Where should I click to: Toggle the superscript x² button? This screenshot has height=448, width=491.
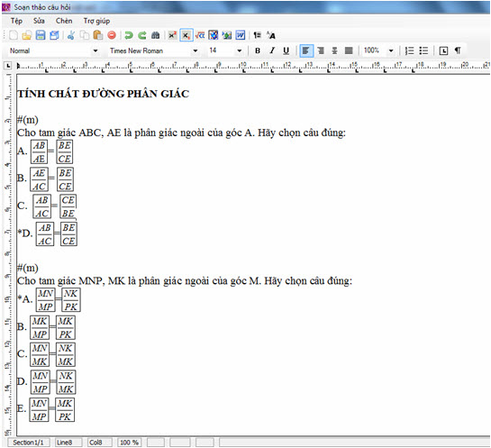click(x=172, y=35)
